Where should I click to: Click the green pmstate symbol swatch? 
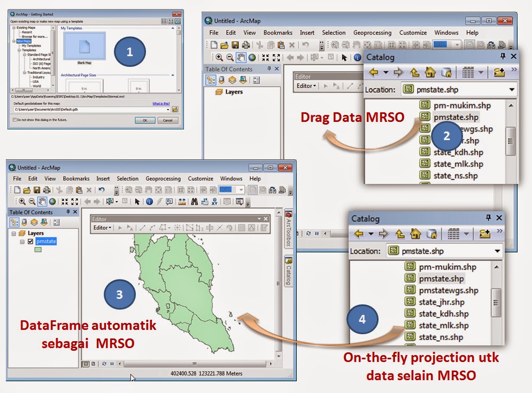38,250
